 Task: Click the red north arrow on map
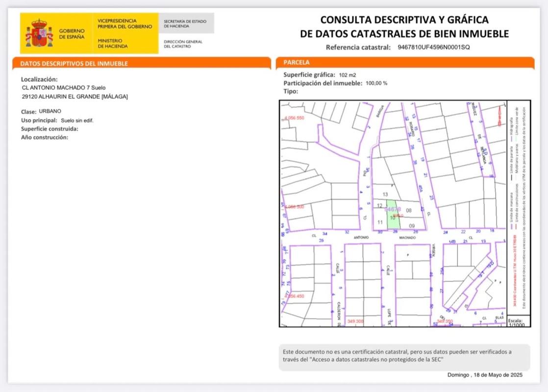coord(499,116)
